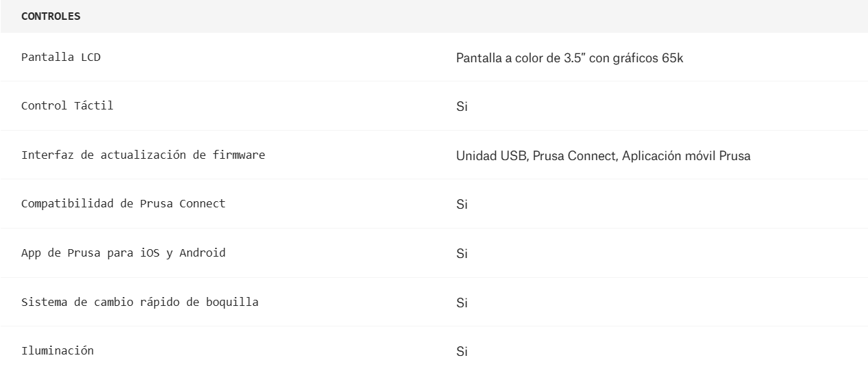Click "App de Prusa para iOS y Android"

click(123, 253)
